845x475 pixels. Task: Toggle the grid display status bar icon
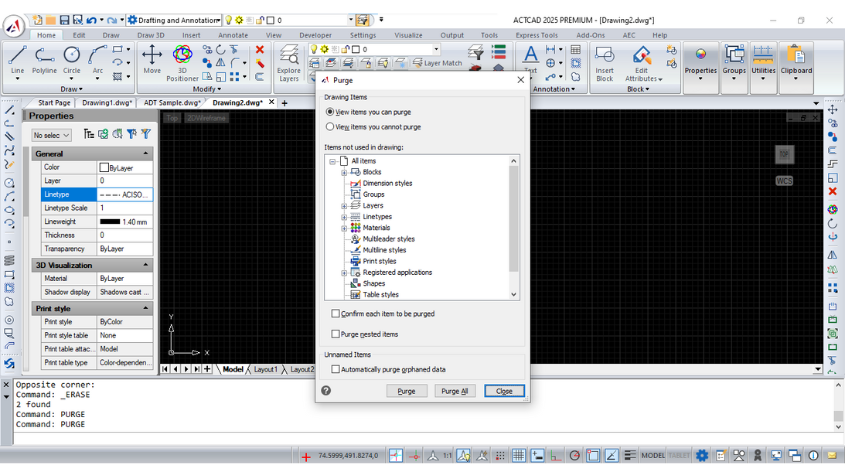point(518,456)
